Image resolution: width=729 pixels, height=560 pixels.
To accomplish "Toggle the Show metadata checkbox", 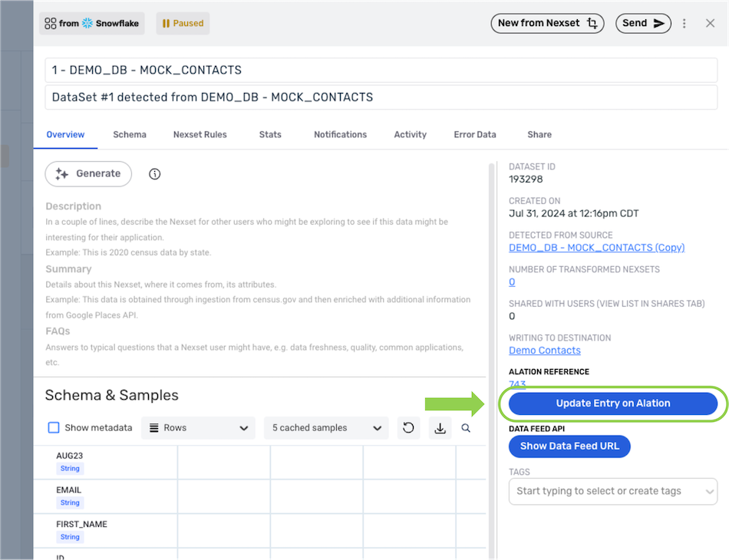I will 54,427.
